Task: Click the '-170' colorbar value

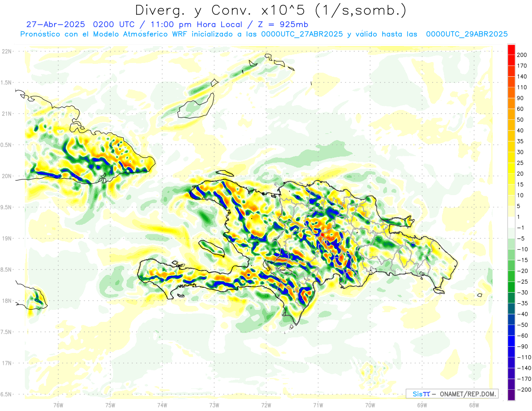Action: coord(524,379)
